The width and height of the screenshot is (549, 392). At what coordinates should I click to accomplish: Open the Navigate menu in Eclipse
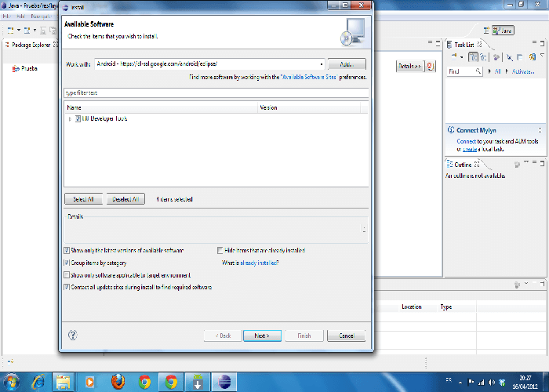click(41, 16)
